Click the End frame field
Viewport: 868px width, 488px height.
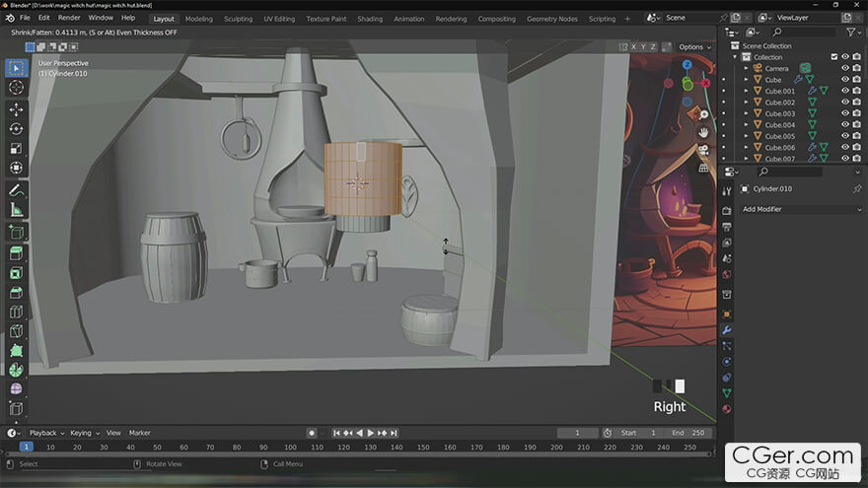click(689, 433)
